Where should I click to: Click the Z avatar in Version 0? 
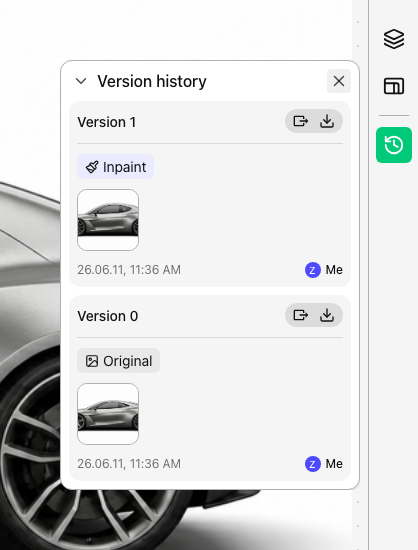tap(313, 464)
